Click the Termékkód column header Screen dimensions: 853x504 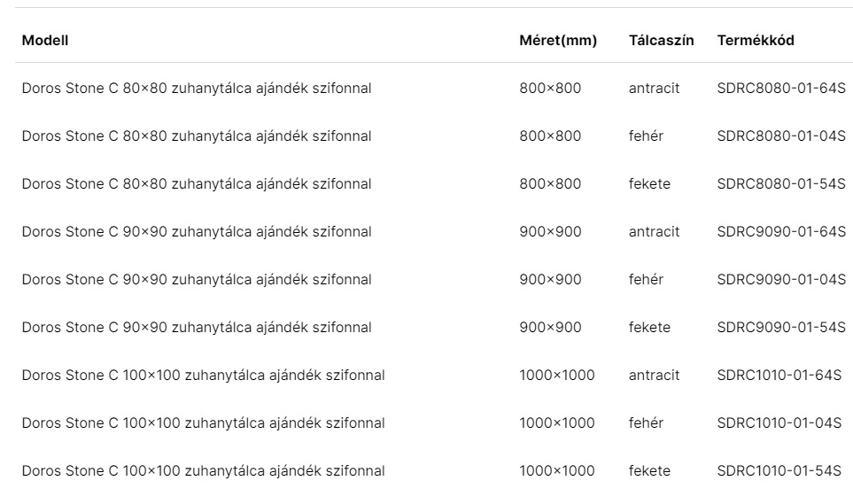pyautogui.click(x=756, y=40)
